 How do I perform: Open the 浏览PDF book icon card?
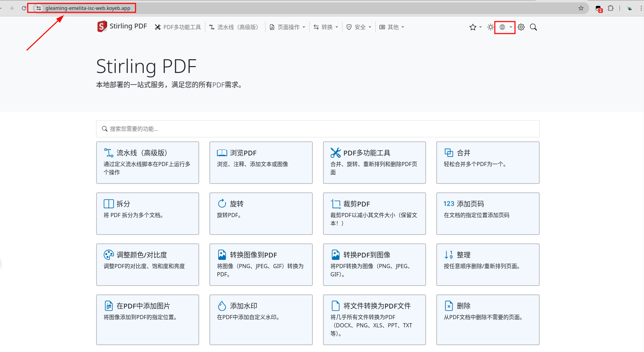click(222, 153)
